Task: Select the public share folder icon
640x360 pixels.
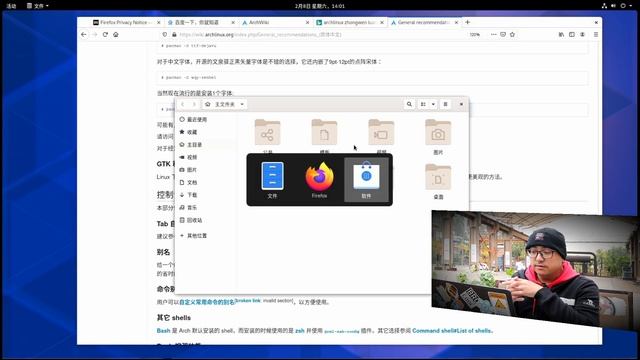Action: click(267, 132)
